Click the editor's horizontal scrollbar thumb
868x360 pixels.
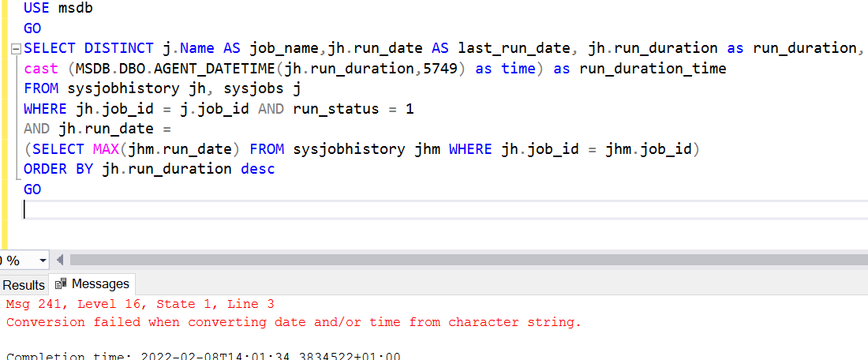coord(466,260)
